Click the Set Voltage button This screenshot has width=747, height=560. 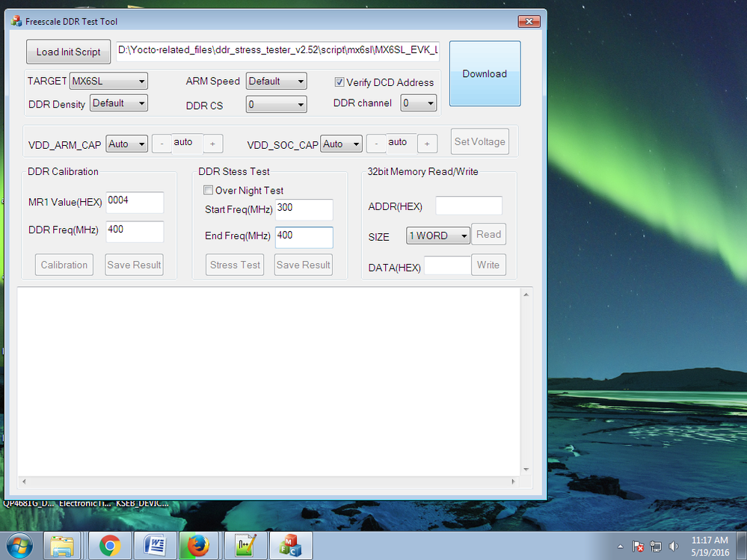click(x=480, y=141)
